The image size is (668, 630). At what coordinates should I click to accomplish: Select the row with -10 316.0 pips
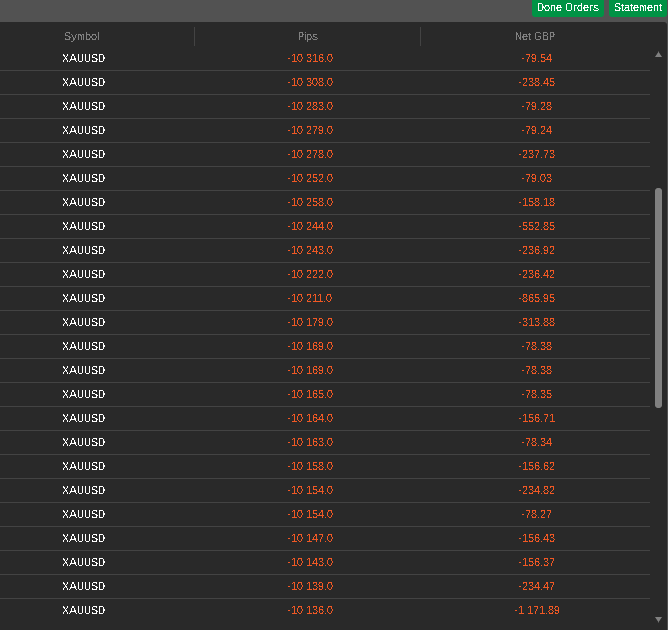(325, 58)
